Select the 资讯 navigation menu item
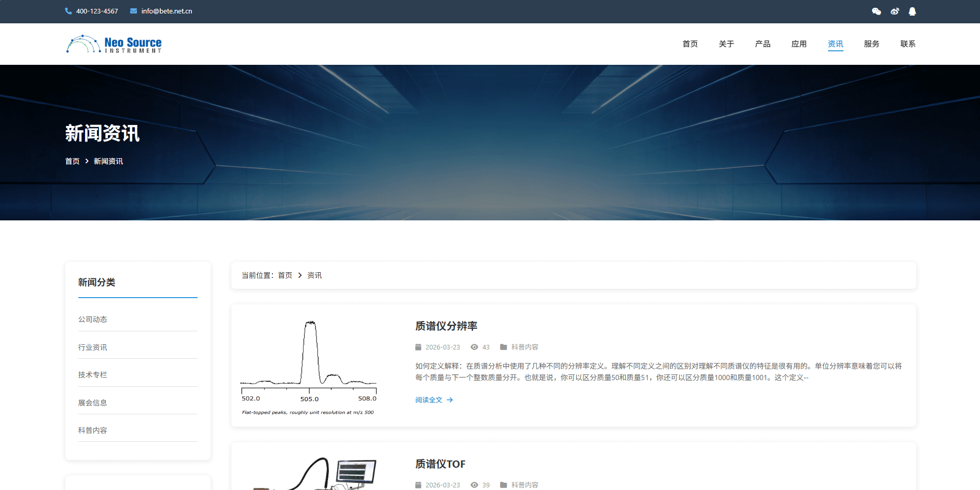The height and width of the screenshot is (490, 980). [x=835, y=44]
